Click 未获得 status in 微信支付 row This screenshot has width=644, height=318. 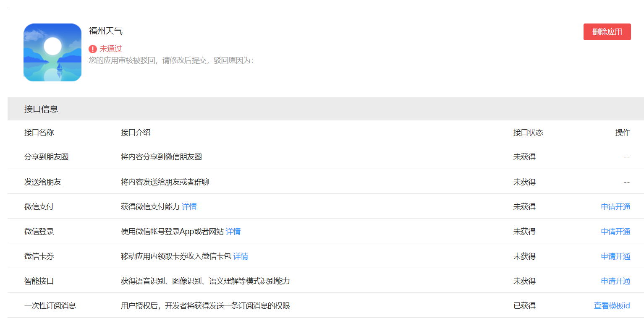click(524, 207)
